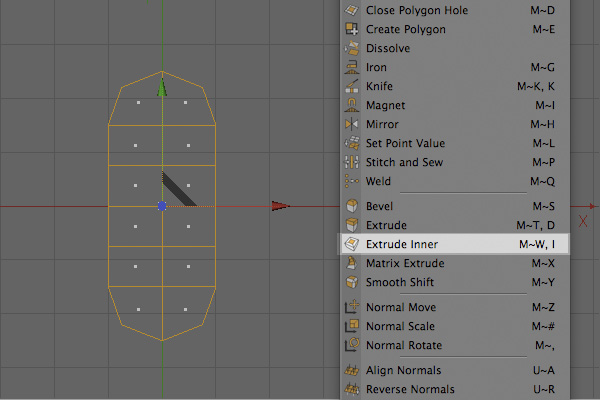Screen dimensions: 600x400
Task: Click the Extrude tool icon
Action: tap(352, 225)
